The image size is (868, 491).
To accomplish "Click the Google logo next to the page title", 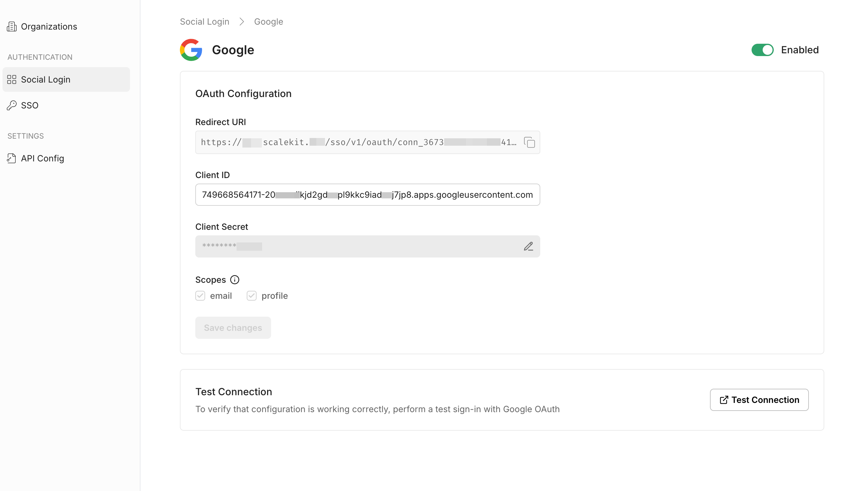I will (x=191, y=50).
